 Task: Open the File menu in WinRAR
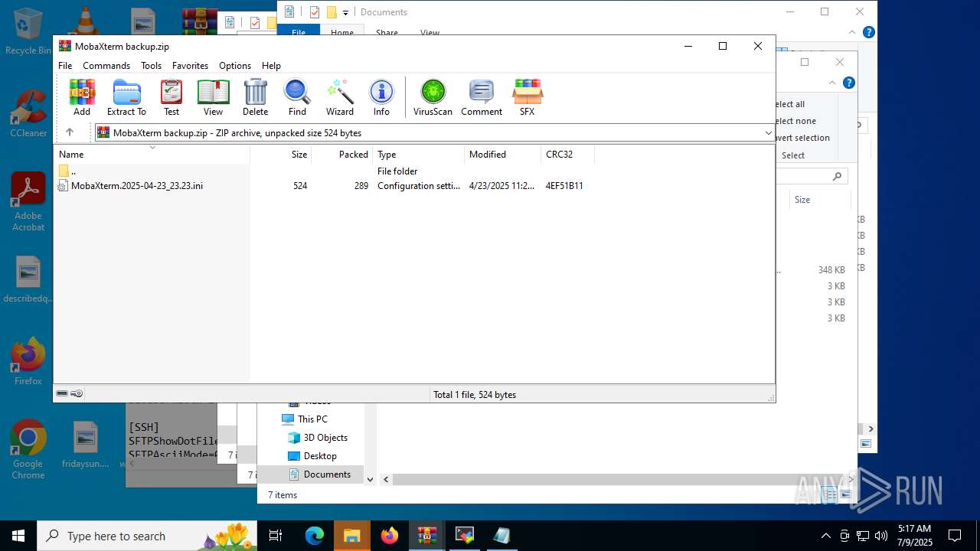click(x=65, y=66)
